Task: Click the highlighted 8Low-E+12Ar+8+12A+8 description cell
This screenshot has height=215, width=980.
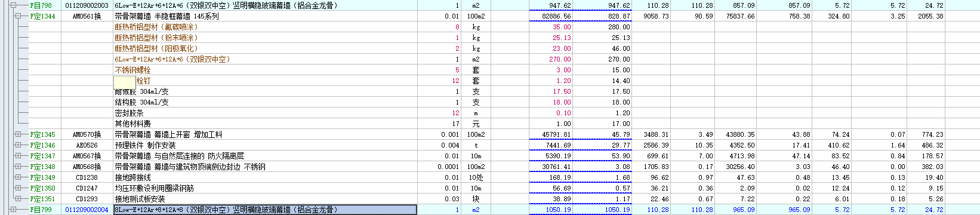Action: click(265, 210)
